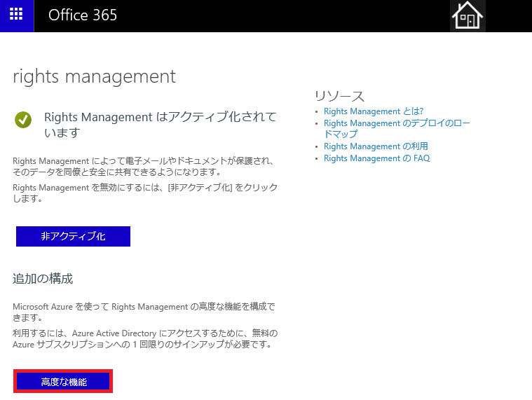Click the paragraph about Azure Active Directory access
The width and height of the screenshot is (532, 400).
(x=145, y=338)
